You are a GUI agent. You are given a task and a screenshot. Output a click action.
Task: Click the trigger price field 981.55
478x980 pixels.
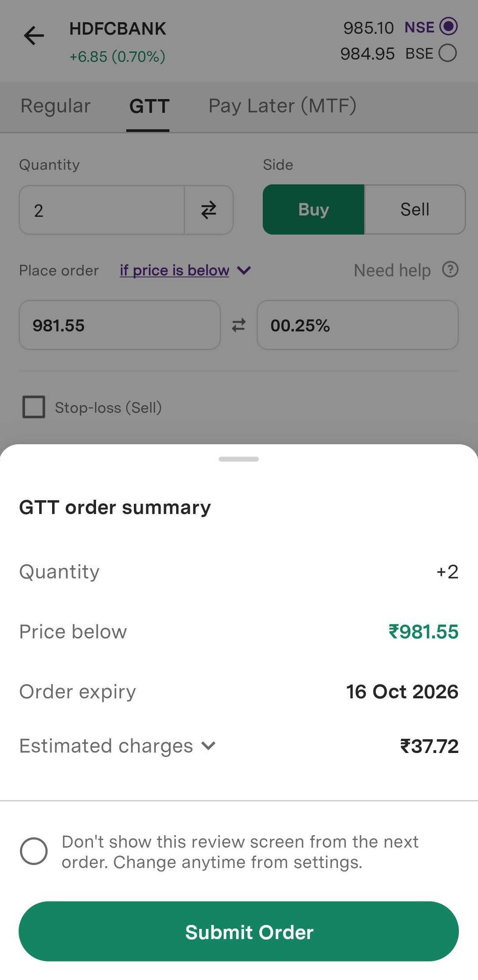click(120, 325)
